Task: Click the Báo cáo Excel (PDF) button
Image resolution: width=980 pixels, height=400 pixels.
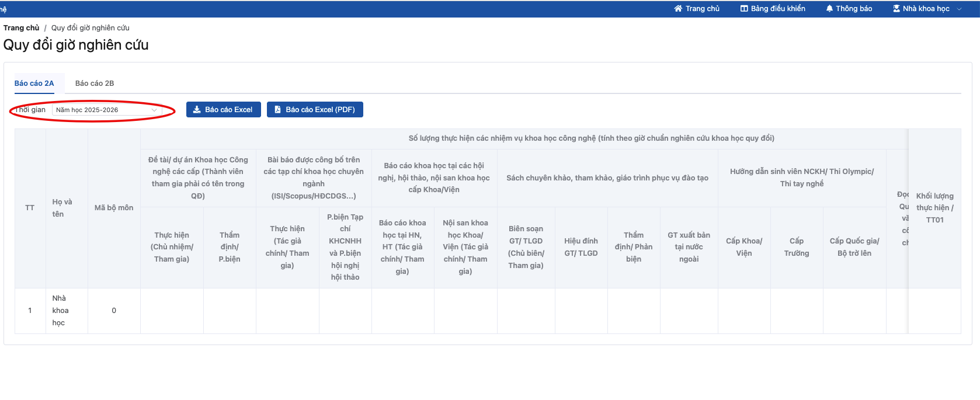Action: [315, 110]
